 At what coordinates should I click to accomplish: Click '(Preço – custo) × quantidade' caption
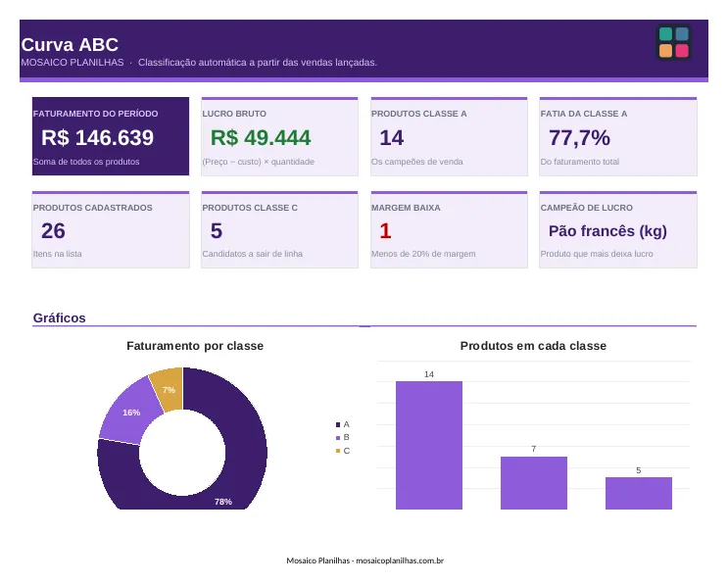[258, 162]
